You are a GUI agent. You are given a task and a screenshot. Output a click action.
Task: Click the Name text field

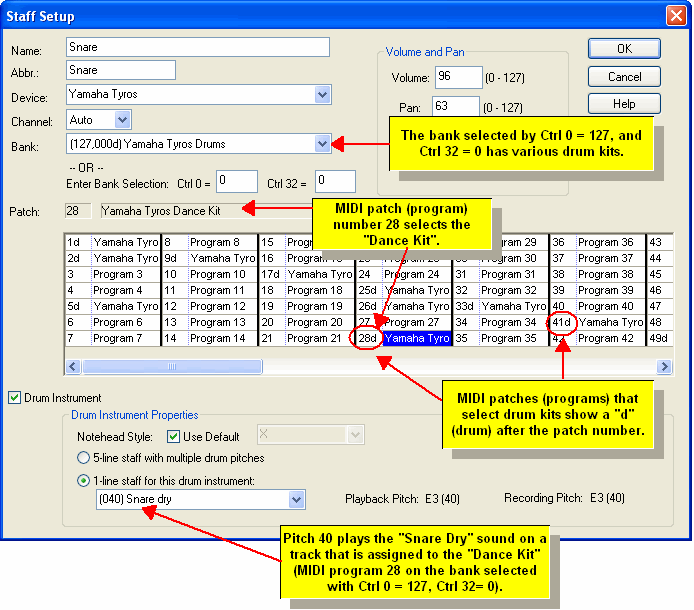197,47
